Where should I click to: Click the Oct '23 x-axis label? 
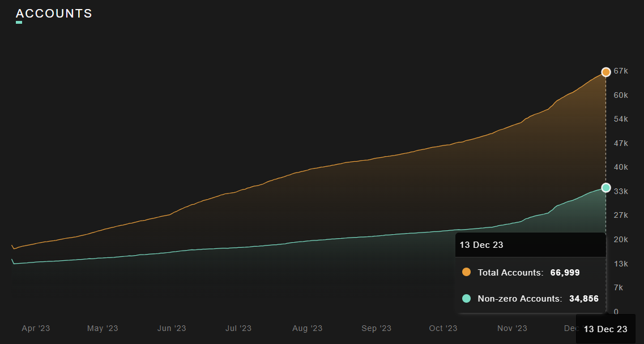point(443,328)
